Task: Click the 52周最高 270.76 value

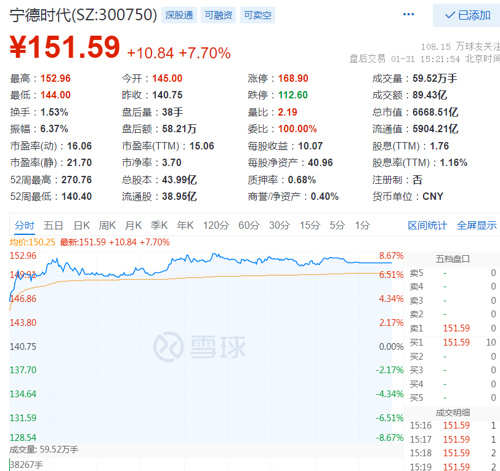Action: [x=77, y=180]
